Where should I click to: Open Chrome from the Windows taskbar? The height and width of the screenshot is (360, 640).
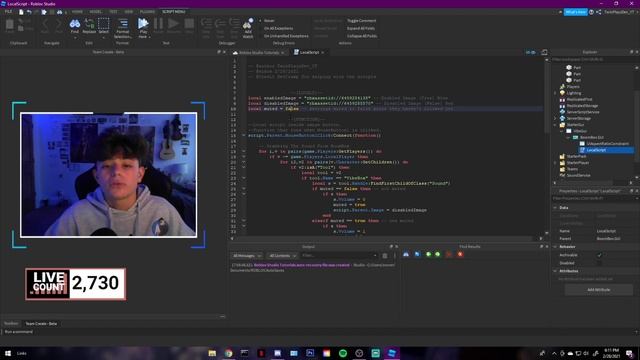(229, 353)
